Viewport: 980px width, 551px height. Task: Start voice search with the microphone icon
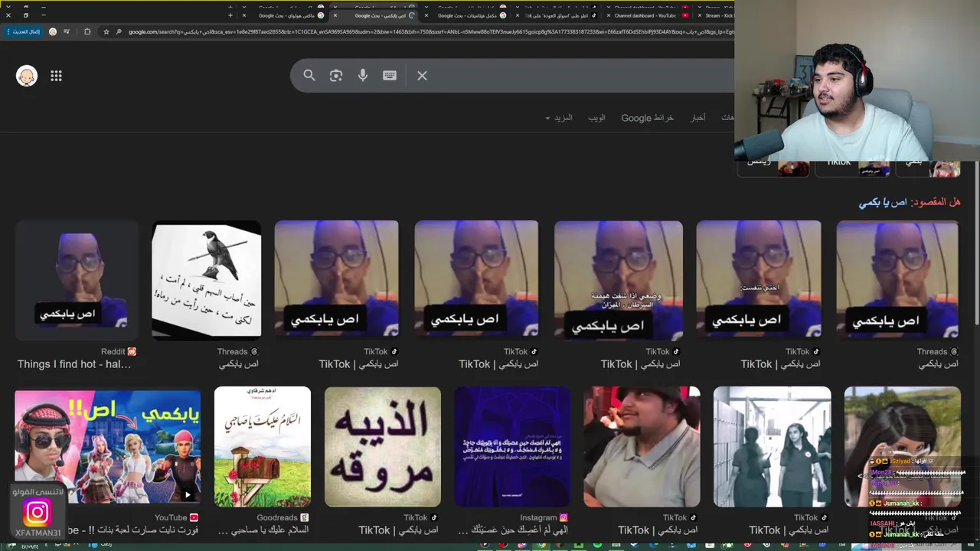click(x=363, y=76)
